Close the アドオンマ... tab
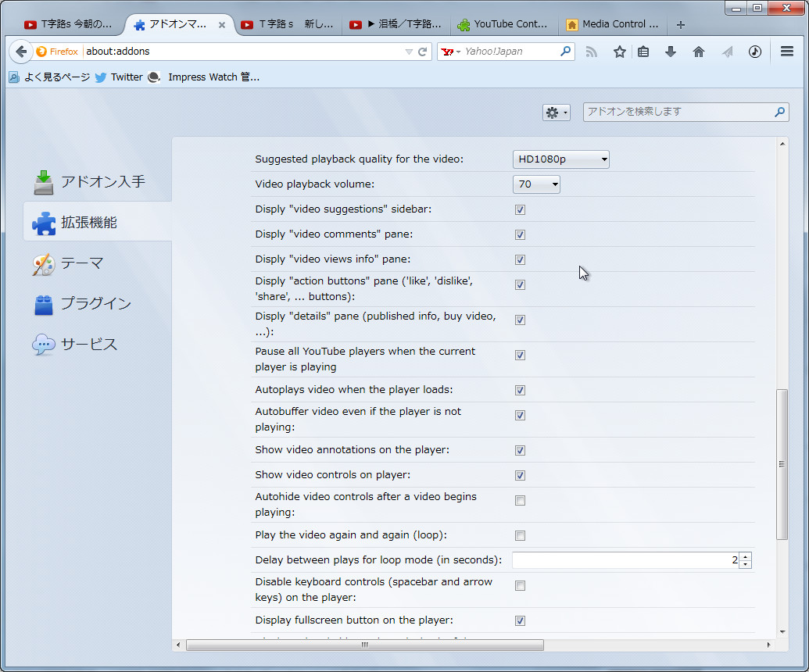809x672 pixels. tap(222, 25)
